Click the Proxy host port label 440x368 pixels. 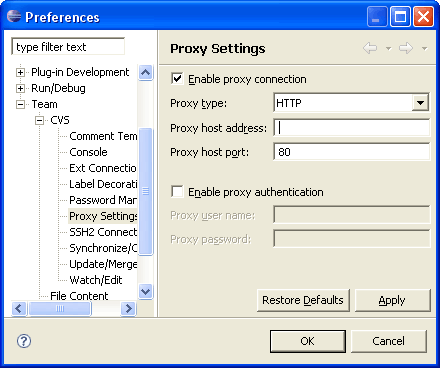point(209,152)
